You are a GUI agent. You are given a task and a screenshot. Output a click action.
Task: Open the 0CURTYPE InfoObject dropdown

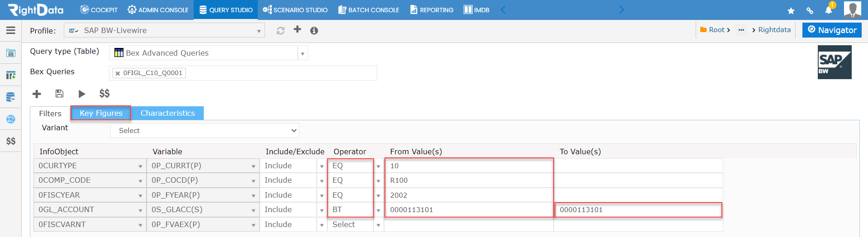tap(90, 166)
